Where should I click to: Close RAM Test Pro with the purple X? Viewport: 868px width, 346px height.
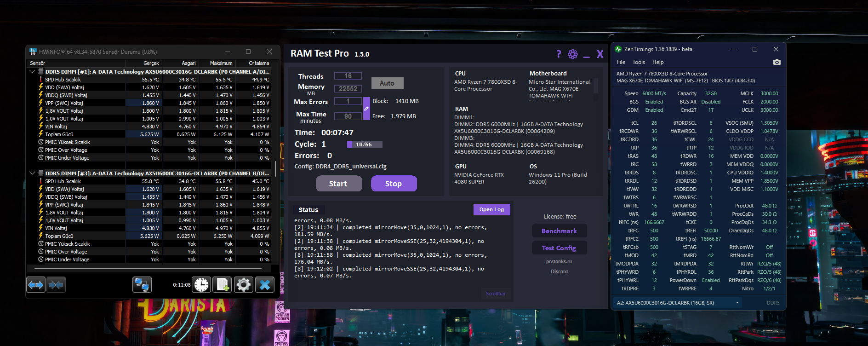[600, 54]
